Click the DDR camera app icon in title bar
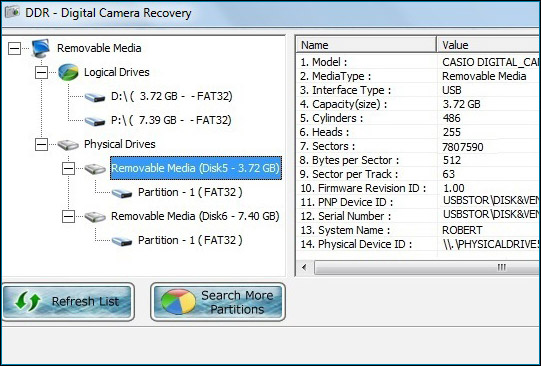This screenshot has height=366, width=541. click(x=12, y=13)
